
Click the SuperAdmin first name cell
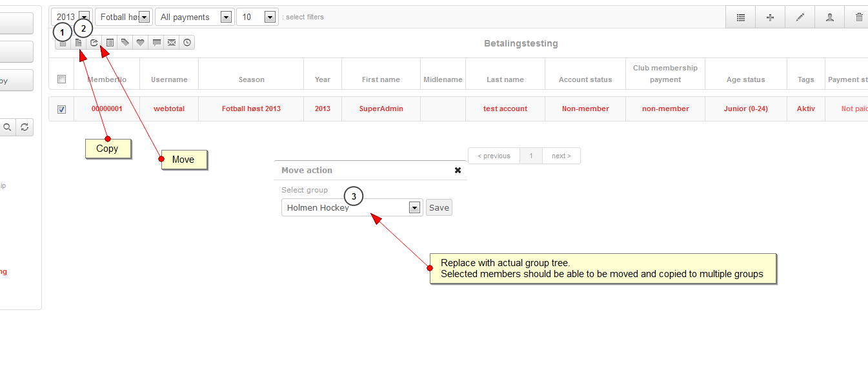pos(381,109)
